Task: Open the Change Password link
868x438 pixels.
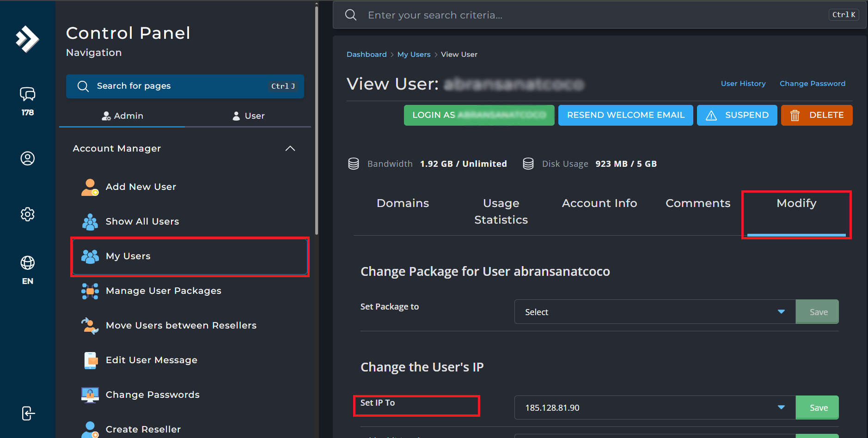Action: click(x=813, y=84)
